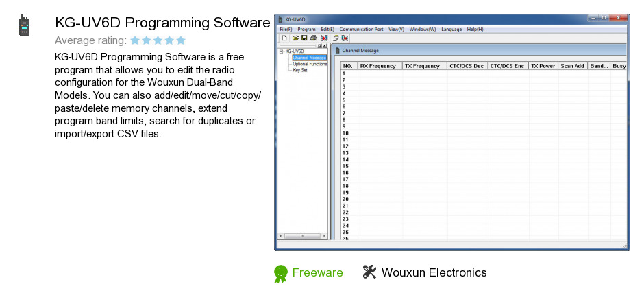This screenshot has height=304, width=644.
Task: Click the window resize grip at bottom-right
Action: tap(625, 246)
